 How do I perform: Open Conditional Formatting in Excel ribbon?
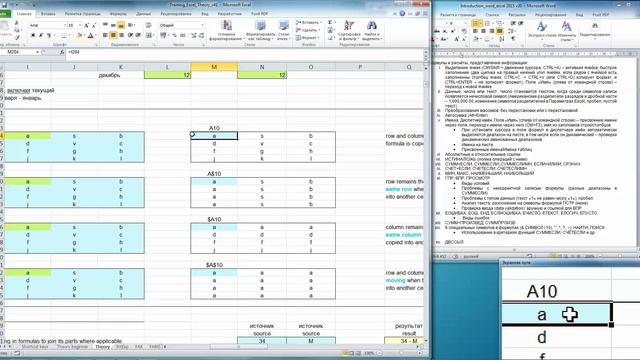point(227,30)
